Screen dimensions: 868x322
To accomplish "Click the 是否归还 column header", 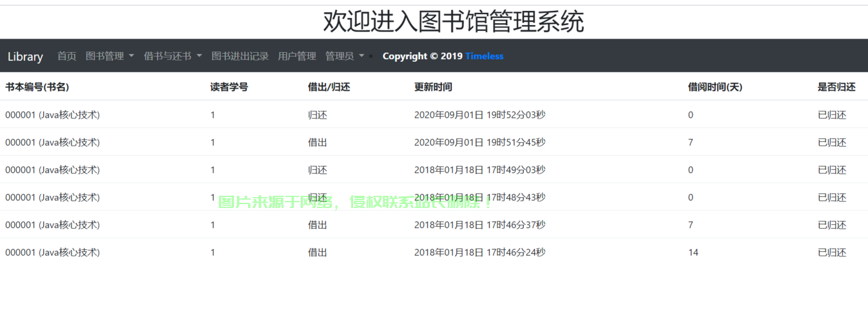I will pyautogui.click(x=836, y=87).
